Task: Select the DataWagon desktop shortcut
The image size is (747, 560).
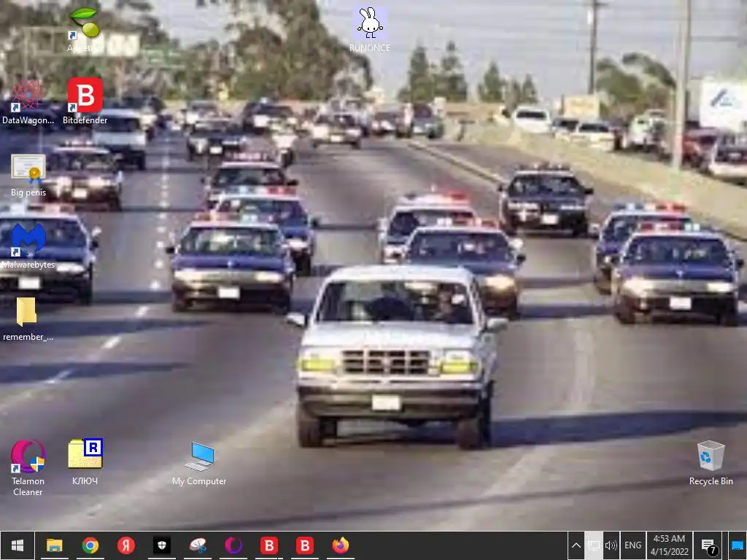Action: [x=28, y=102]
